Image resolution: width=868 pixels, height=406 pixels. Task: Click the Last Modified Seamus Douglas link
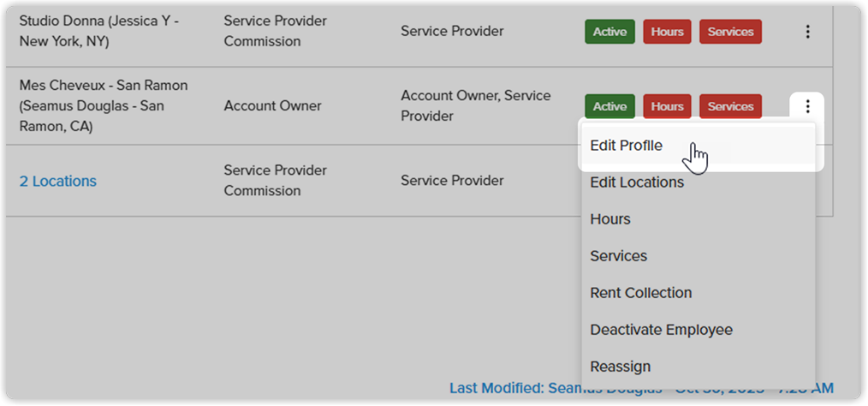point(641,388)
